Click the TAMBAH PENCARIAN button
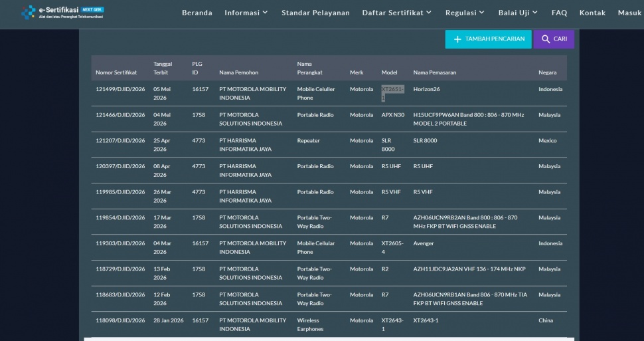 click(x=489, y=39)
